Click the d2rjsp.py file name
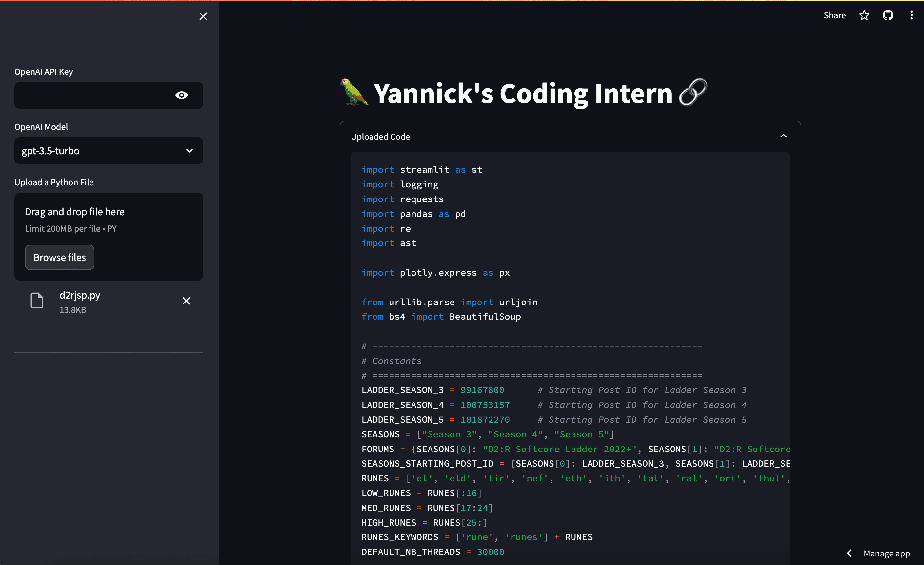 (x=80, y=295)
